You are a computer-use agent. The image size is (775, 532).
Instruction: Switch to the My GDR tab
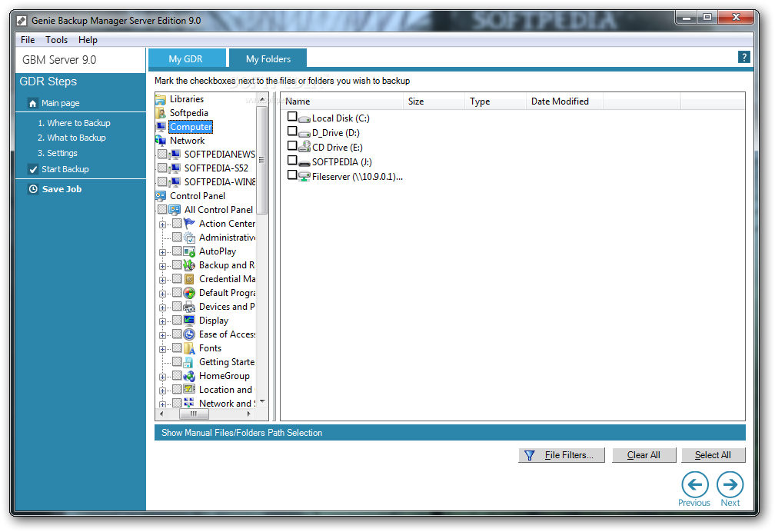(x=187, y=58)
